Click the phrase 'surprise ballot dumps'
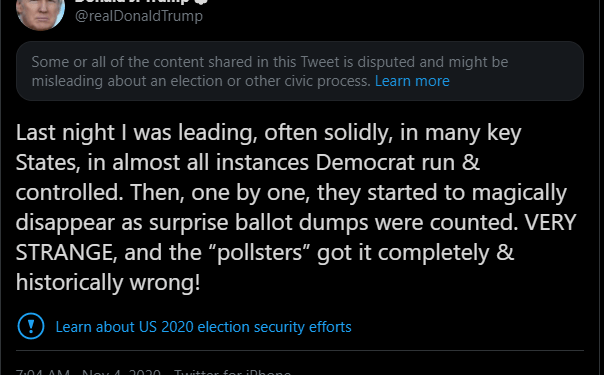 (259, 223)
